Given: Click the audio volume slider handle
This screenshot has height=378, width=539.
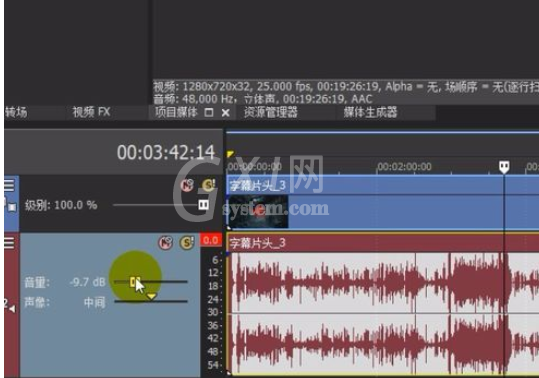Looking at the screenshot, I should coord(134,282).
